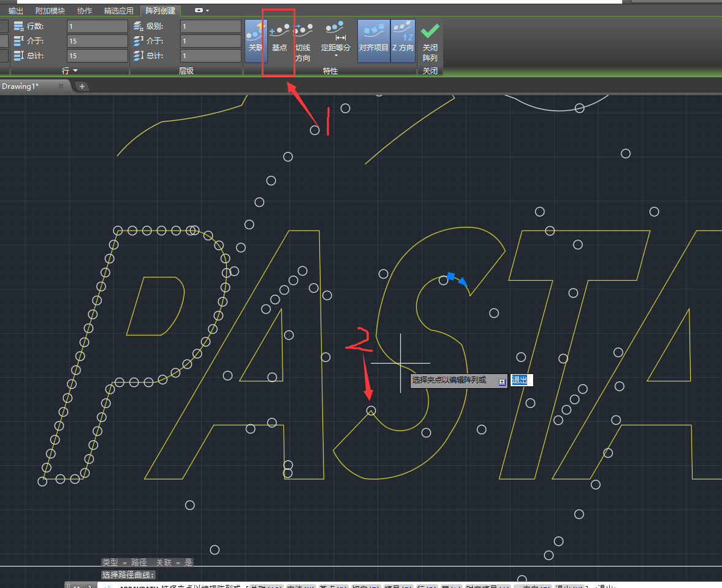722x588 pixels.
Task: Click the 选择路径曲线: command history line
Action: pyautogui.click(x=128, y=575)
